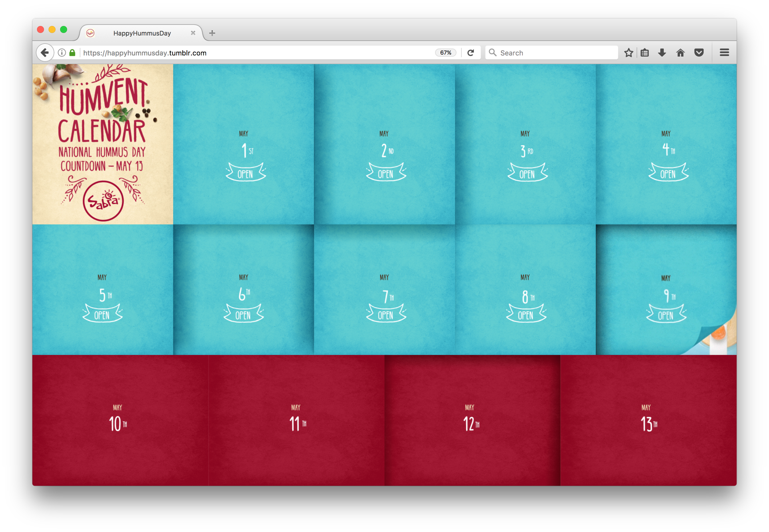Open the hamburger menu
This screenshot has height=532, width=769.
click(724, 53)
